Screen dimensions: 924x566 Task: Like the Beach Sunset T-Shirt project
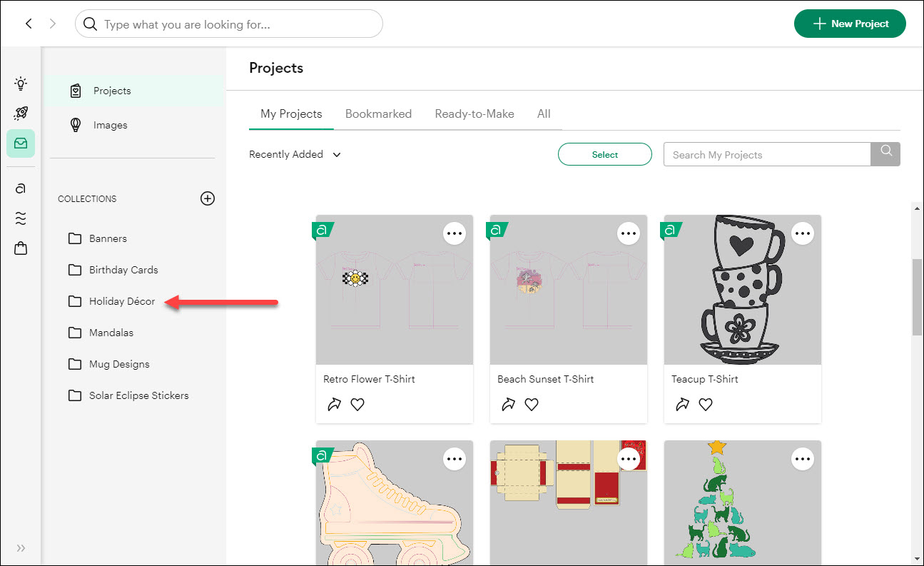click(532, 405)
